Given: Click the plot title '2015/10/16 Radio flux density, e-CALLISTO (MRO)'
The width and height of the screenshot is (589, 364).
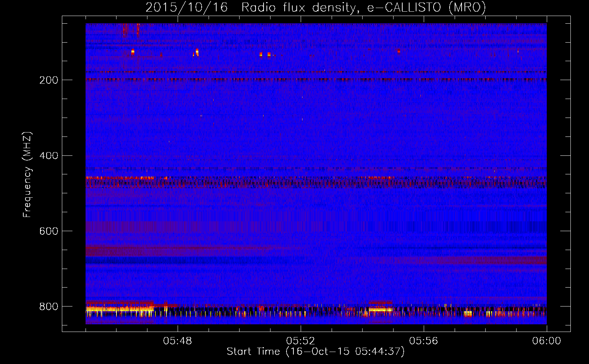Looking at the screenshot, I should 316,7.
